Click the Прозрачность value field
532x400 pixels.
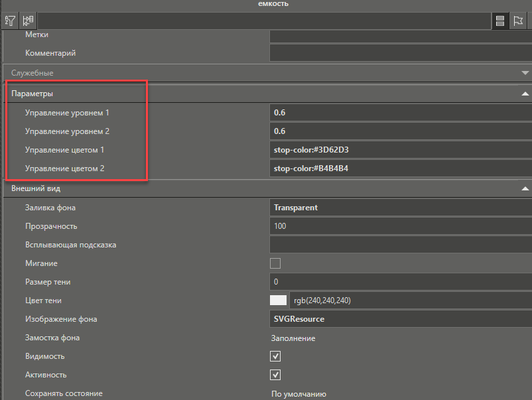[x=400, y=226]
